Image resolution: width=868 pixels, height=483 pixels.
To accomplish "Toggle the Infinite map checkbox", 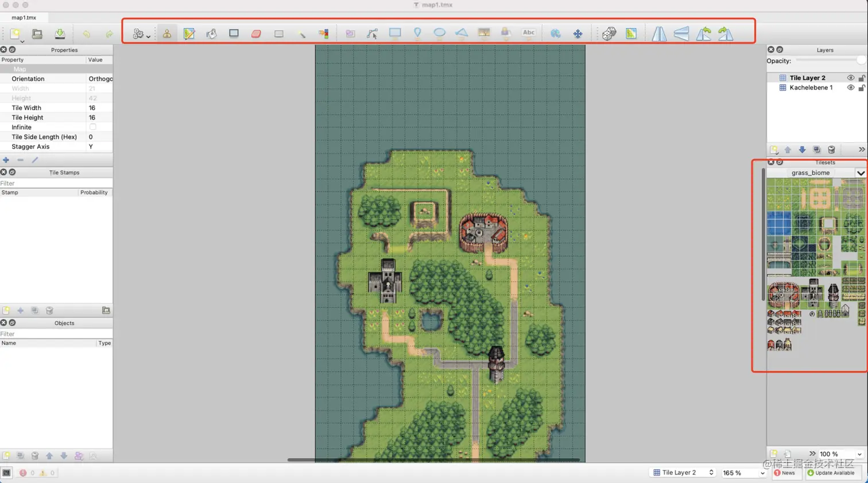I will coord(92,127).
